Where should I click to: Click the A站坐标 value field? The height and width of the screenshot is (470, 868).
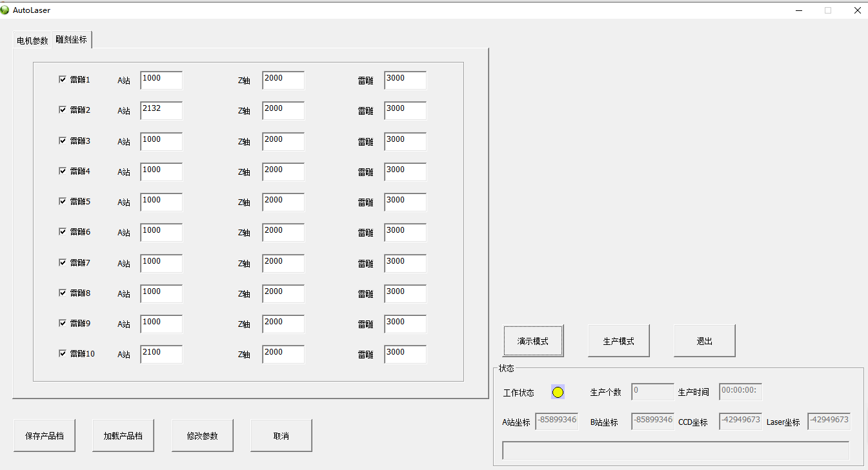coord(557,422)
